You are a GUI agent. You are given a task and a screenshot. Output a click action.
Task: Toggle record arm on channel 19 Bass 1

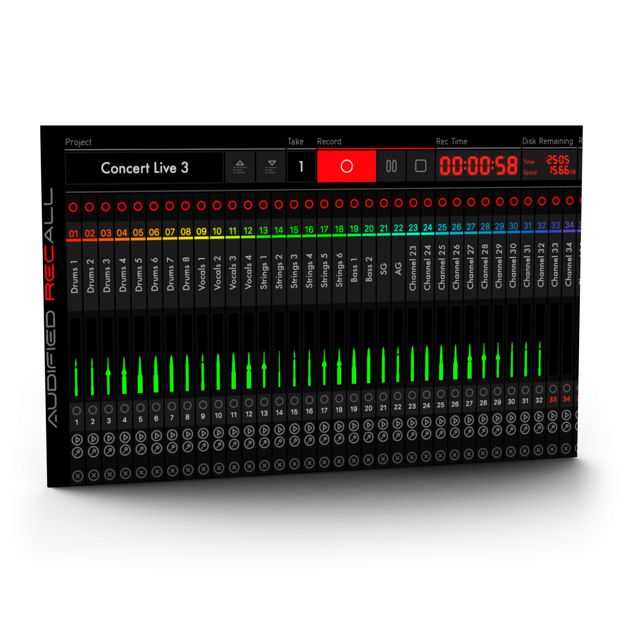[x=354, y=204]
